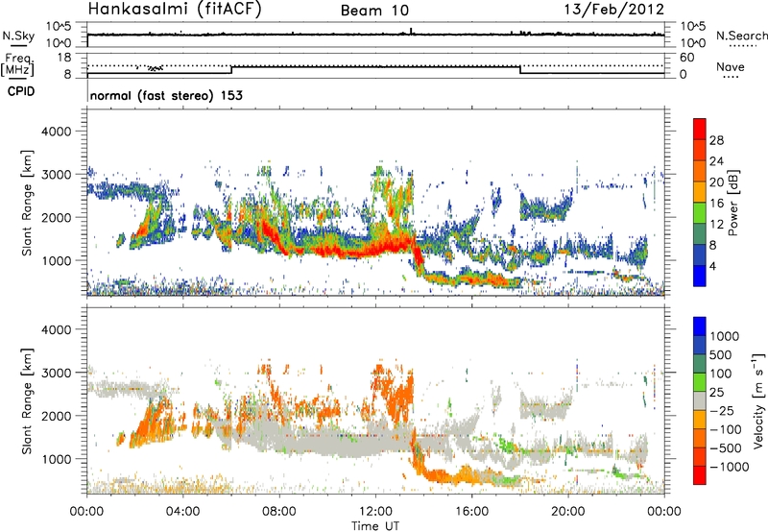
Task: Click the -25 label on velocity colorbar
Action: tap(722, 410)
